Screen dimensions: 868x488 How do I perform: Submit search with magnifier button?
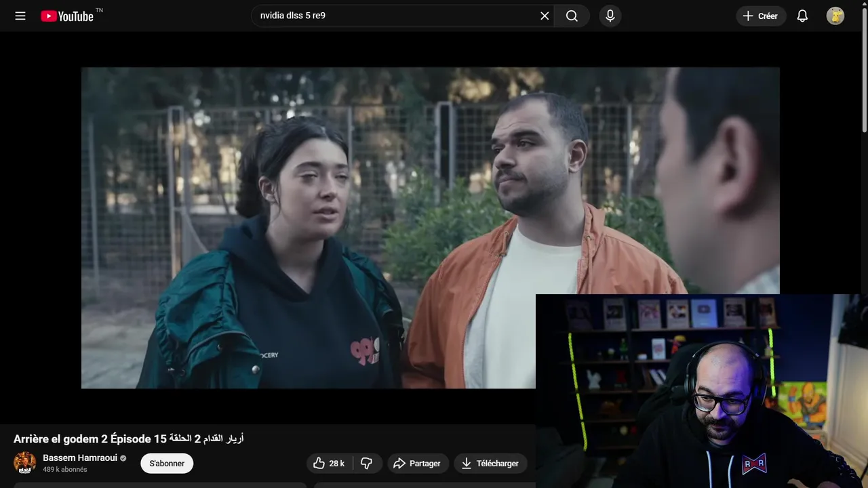(x=572, y=16)
